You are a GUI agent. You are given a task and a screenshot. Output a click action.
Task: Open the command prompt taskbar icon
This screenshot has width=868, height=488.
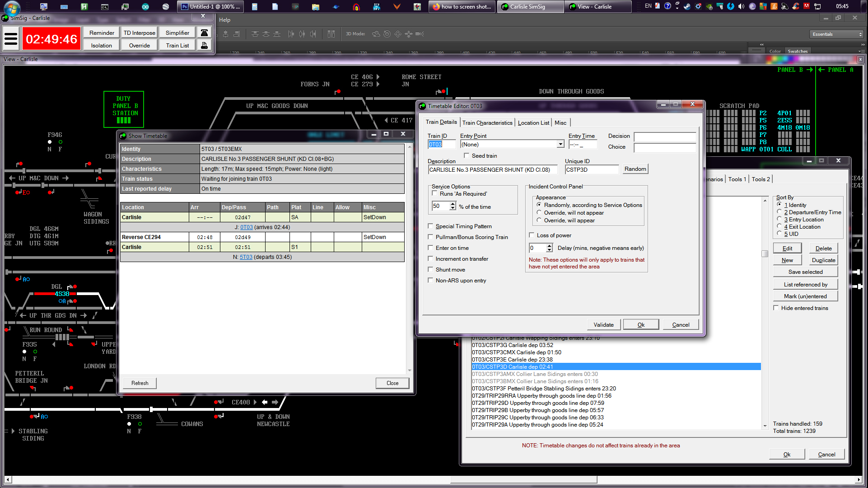[x=104, y=7]
